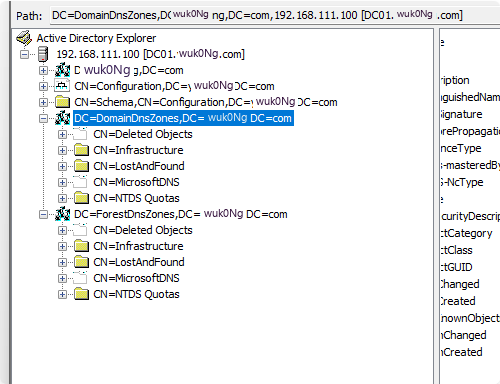
Task: Click the DC=DomainDnsZones partition icon
Action: pyautogui.click(x=62, y=118)
